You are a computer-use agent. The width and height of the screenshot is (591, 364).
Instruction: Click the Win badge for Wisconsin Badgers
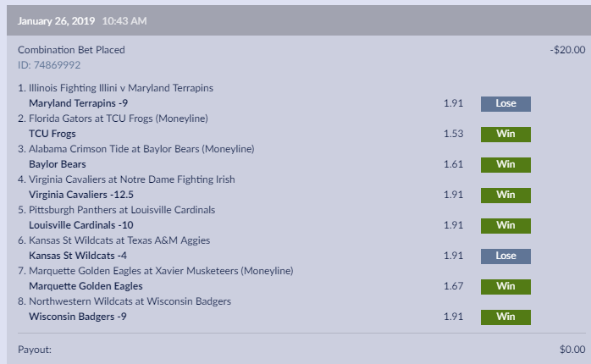(x=505, y=317)
